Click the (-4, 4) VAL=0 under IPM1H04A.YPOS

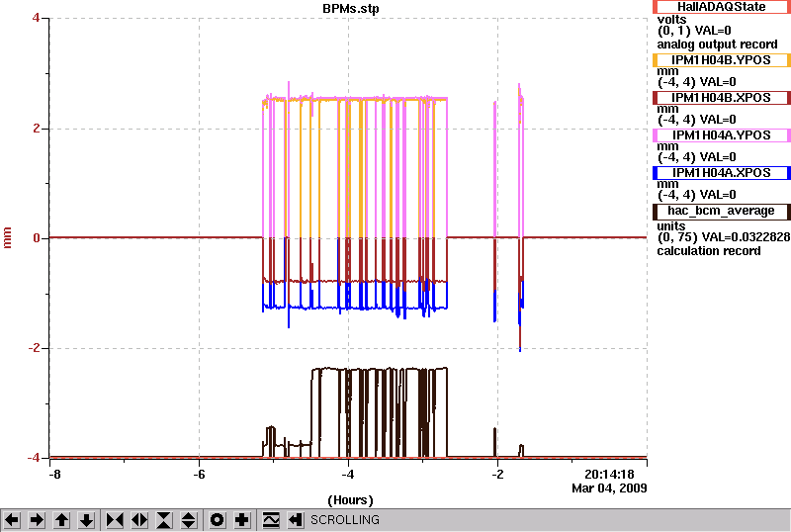(697, 157)
